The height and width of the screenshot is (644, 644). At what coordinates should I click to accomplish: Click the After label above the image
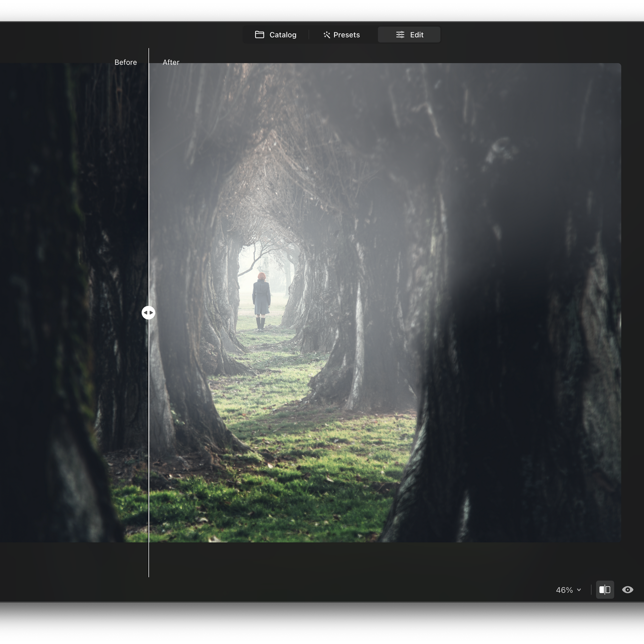pos(171,62)
